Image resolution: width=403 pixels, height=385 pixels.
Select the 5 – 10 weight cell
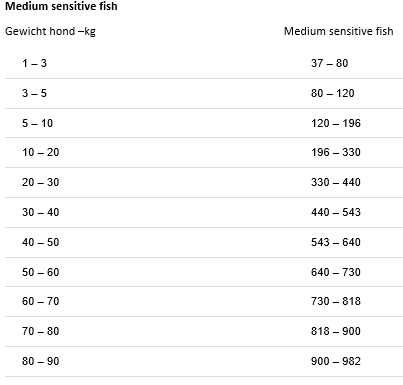[37, 123]
